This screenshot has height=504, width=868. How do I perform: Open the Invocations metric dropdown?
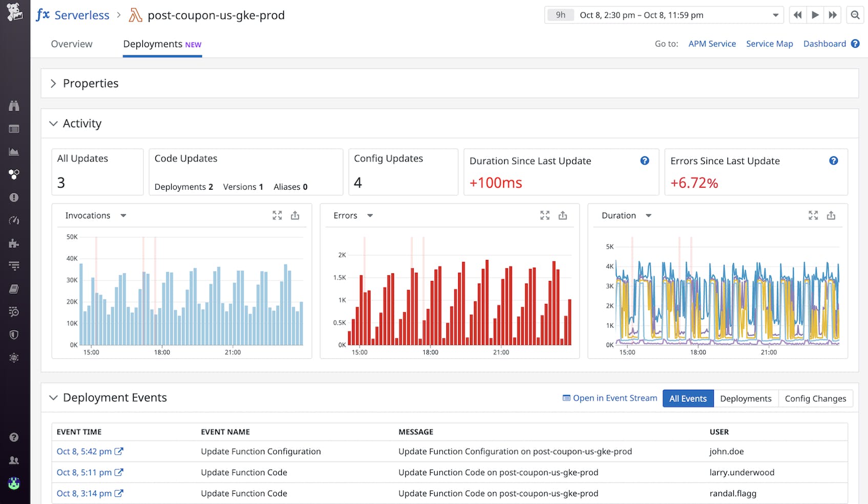123,215
